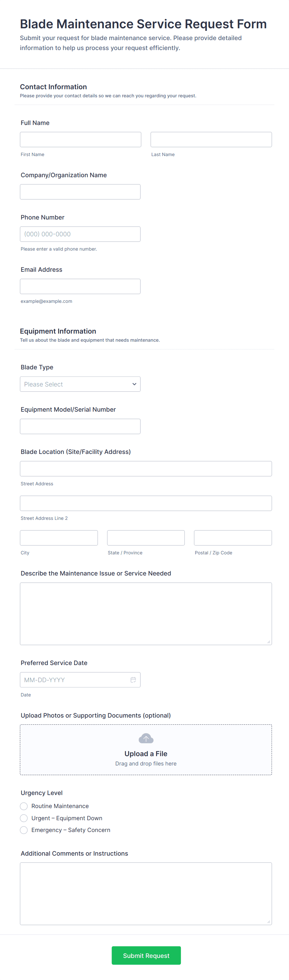Focus the Email Address field
This screenshot has width=289, height=980.
click(x=80, y=286)
